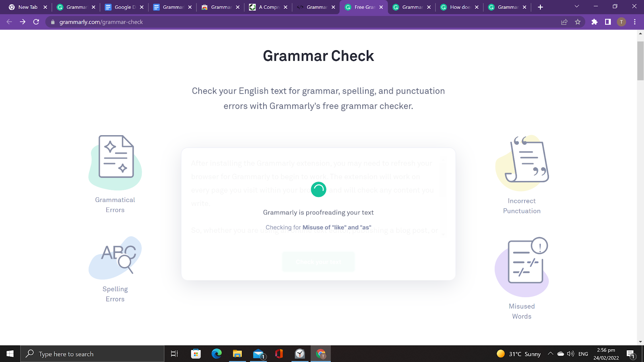Close the "A Compr" tab

(285, 7)
